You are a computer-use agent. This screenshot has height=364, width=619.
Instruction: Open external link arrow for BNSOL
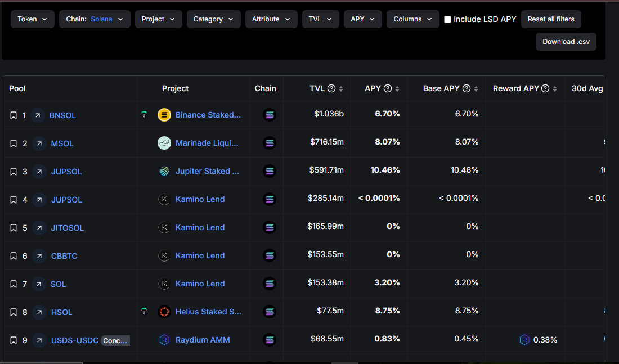(38, 115)
